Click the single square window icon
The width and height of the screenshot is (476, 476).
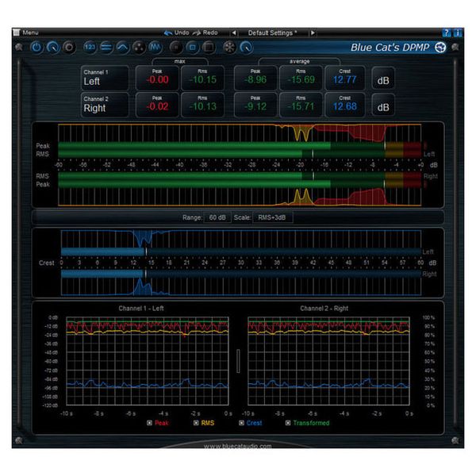point(192,48)
